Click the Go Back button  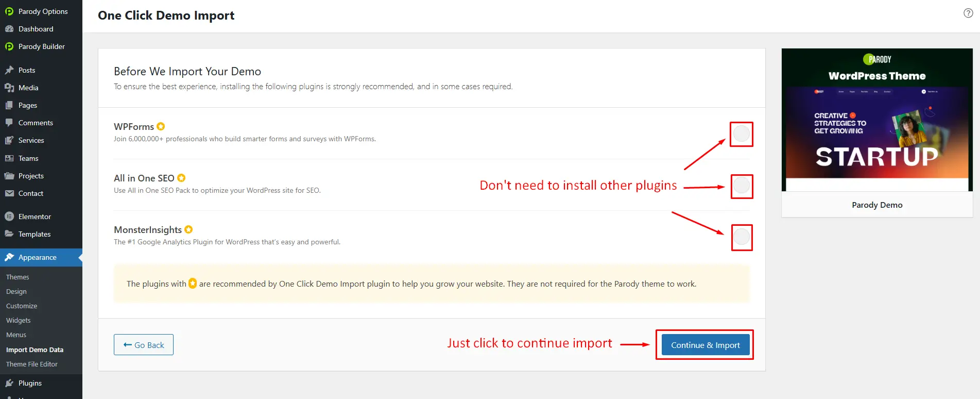[144, 345]
